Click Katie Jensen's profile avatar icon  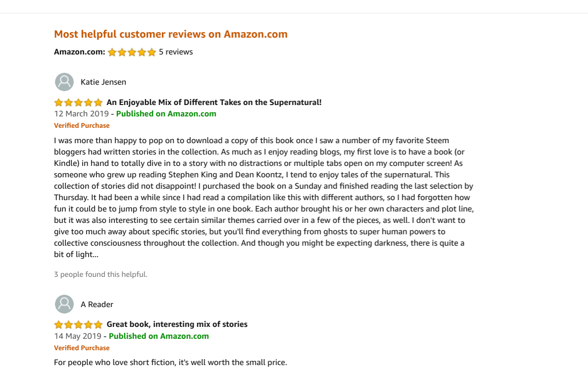coord(64,82)
